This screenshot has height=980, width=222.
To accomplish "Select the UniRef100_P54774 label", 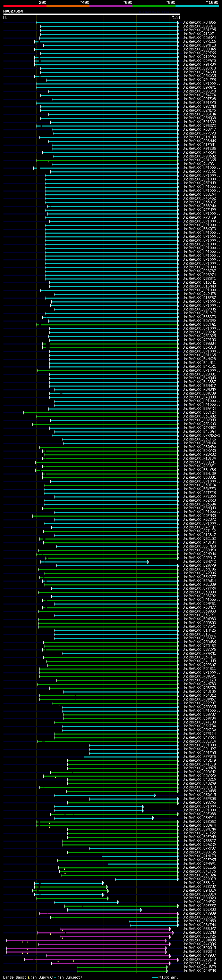I will click(x=199, y=95).
